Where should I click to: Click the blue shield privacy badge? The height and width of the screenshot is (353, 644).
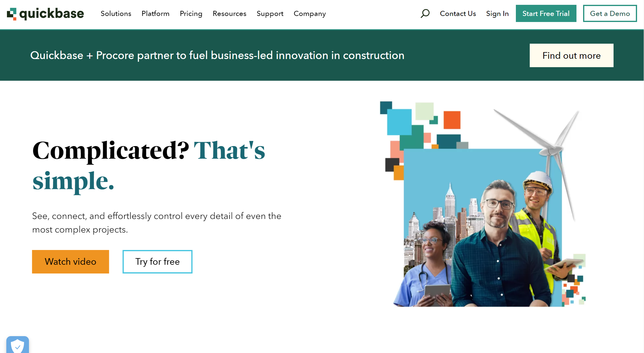17,345
